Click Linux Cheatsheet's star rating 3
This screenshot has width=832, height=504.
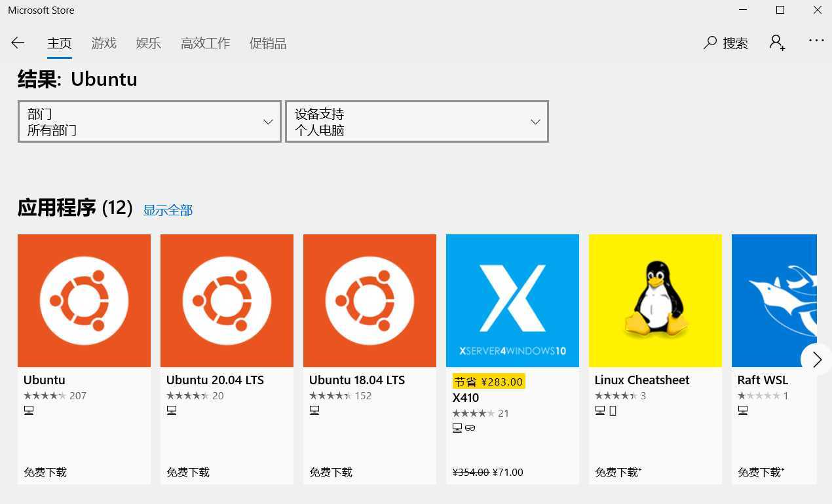(620, 395)
